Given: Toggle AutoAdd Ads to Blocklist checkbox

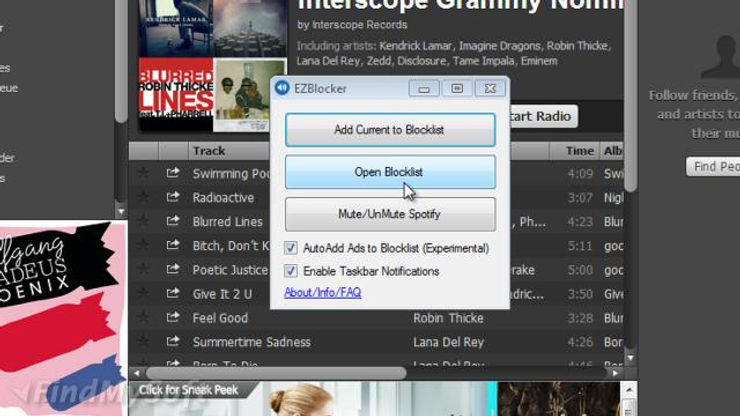Looking at the screenshot, I should point(291,248).
